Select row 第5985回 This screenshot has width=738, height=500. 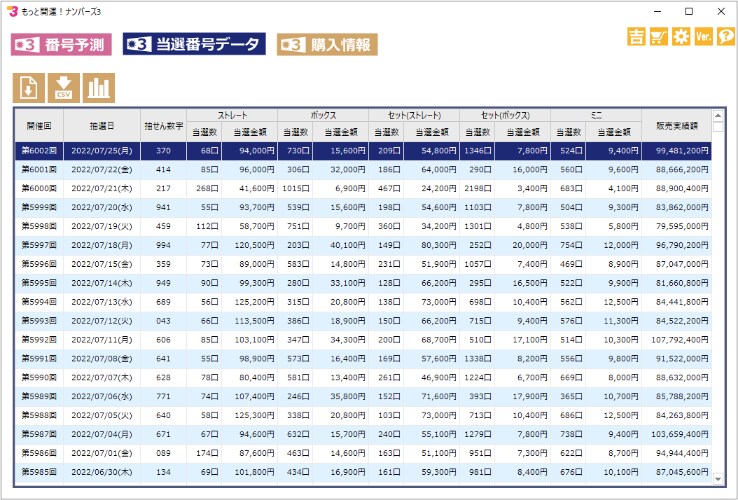click(x=363, y=472)
